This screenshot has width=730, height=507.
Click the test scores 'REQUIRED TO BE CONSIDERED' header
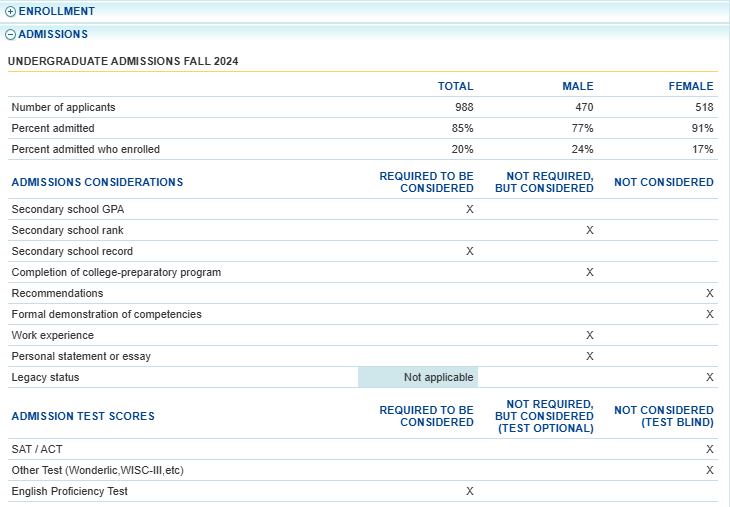[x=426, y=416]
